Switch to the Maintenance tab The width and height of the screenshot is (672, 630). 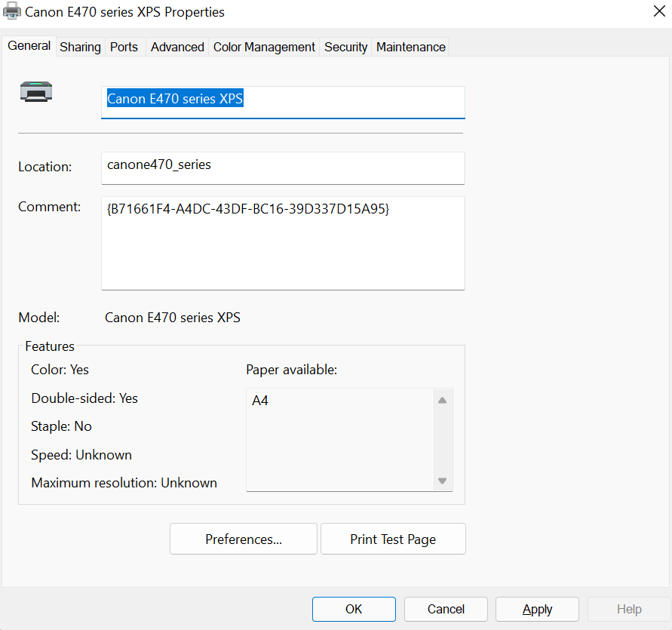click(x=410, y=47)
